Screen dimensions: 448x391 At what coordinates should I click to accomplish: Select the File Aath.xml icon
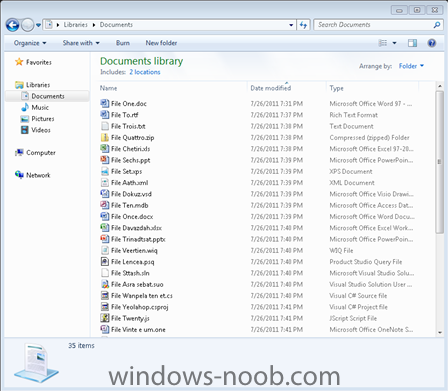coord(105,183)
